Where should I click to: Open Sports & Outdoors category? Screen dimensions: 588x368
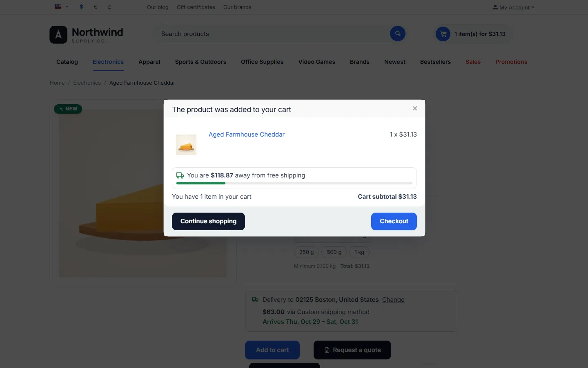(x=200, y=62)
